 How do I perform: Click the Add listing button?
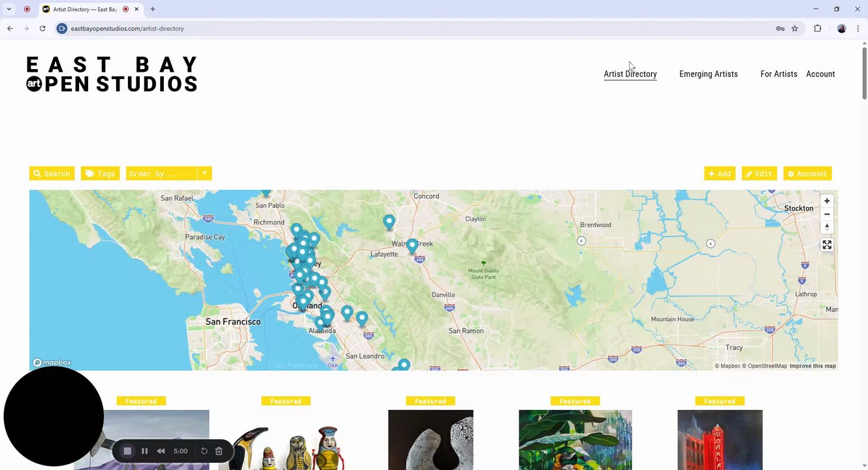(720, 174)
